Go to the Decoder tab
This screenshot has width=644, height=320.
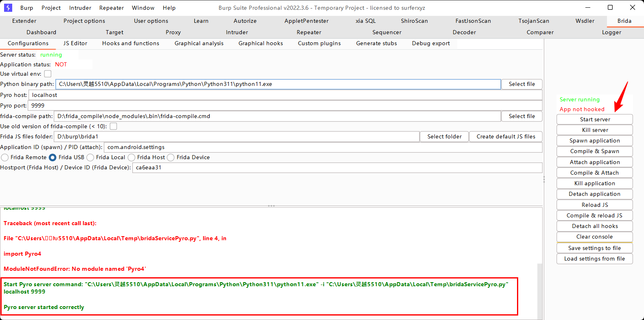point(464,32)
